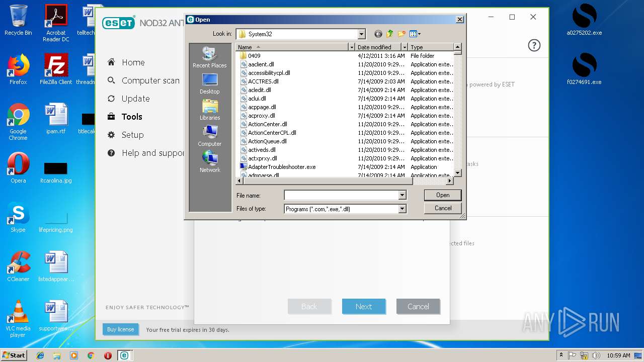Screen dimensions: 644x362
Task: Open Update in ESET sidebar
Action: [135, 99]
